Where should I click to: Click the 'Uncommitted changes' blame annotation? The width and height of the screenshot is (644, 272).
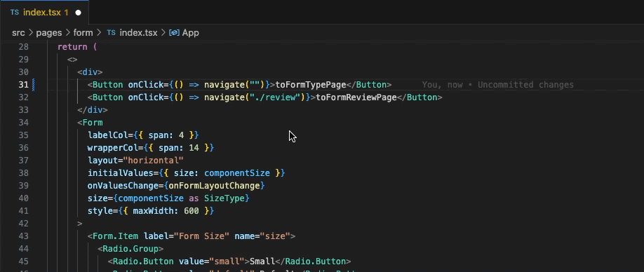[525, 85]
